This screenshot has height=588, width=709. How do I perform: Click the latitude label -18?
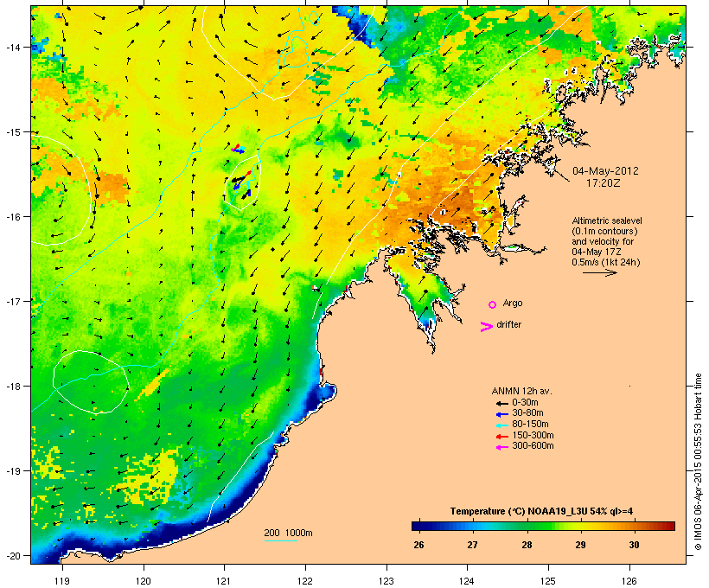pyautogui.click(x=12, y=387)
